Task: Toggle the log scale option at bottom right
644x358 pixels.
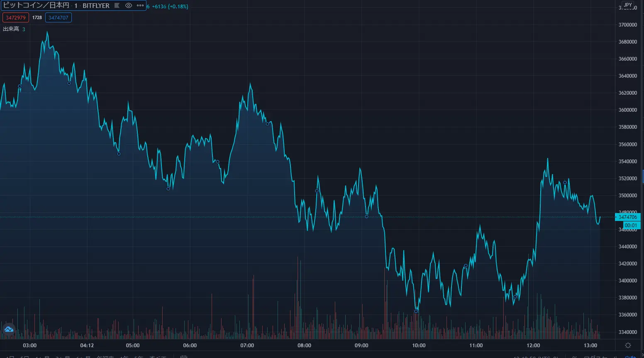Action: point(595,357)
